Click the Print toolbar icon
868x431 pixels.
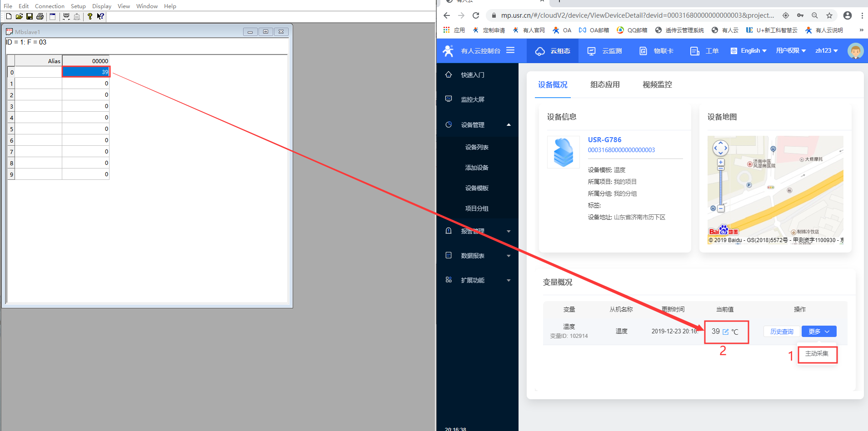coord(40,16)
